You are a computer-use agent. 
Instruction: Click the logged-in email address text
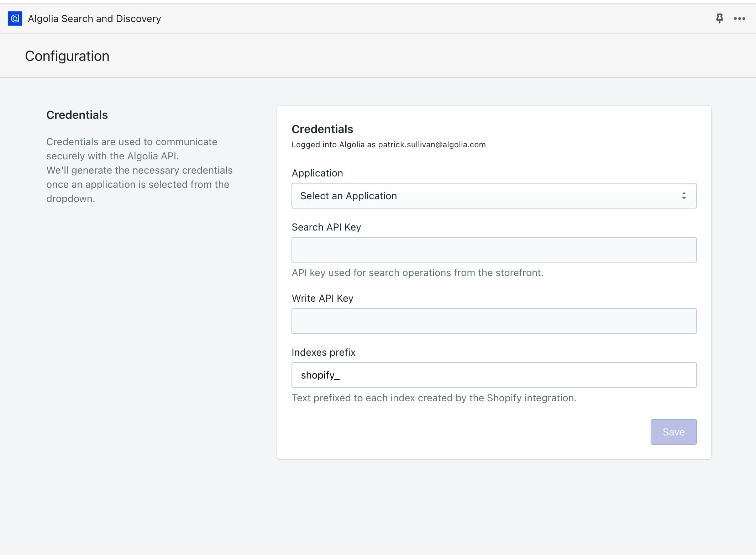[x=389, y=144]
